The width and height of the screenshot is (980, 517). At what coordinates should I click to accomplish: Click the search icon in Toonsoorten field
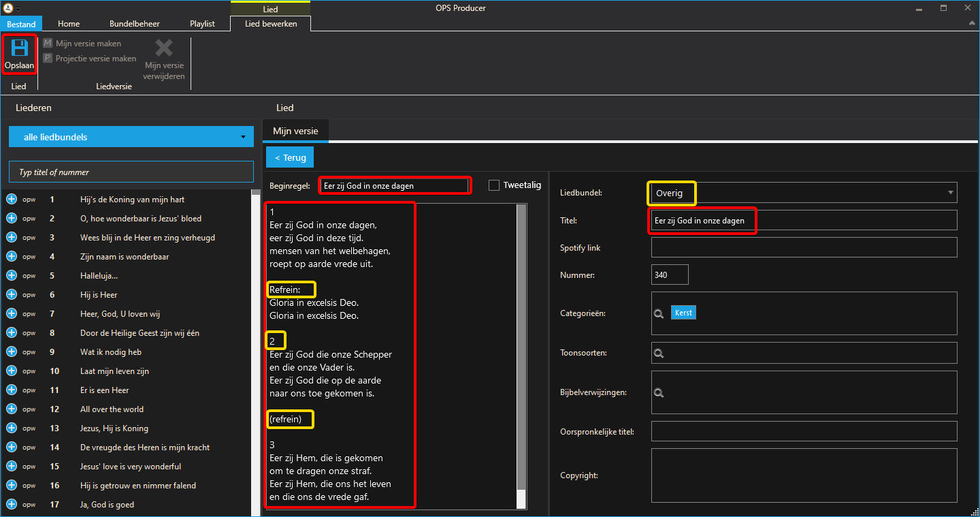click(659, 354)
